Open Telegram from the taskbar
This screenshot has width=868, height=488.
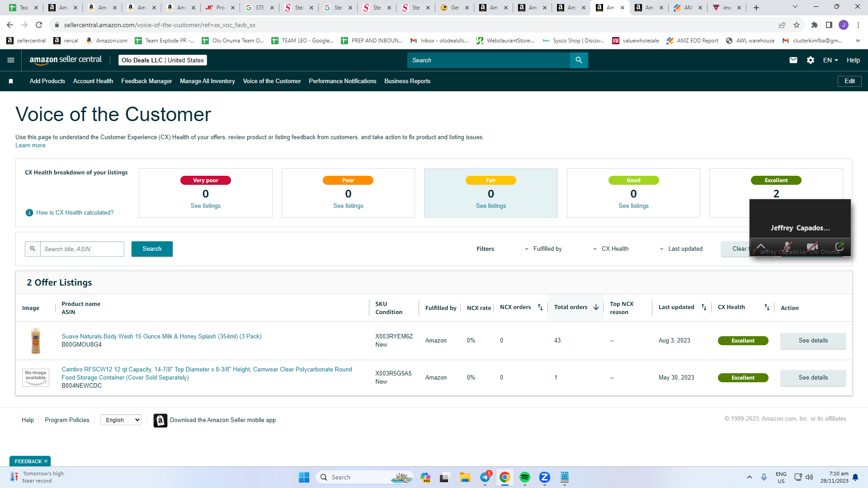click(485, 477)
